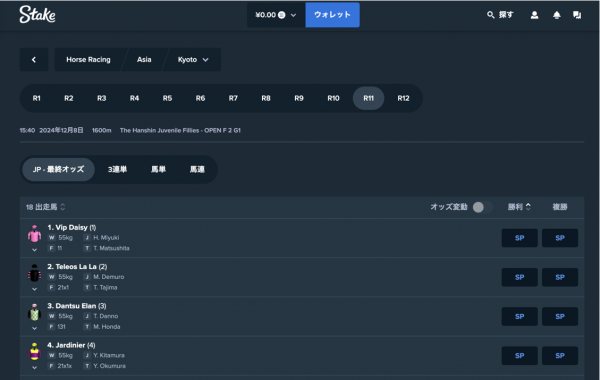Screen dimensions: 600x380
Task: Expand Jardinier details chevron
Action: click(34, 368)
